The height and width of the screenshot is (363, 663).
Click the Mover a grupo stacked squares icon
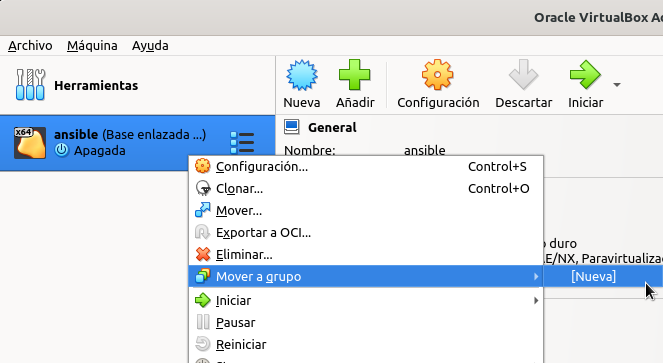[x=203, y=276]
